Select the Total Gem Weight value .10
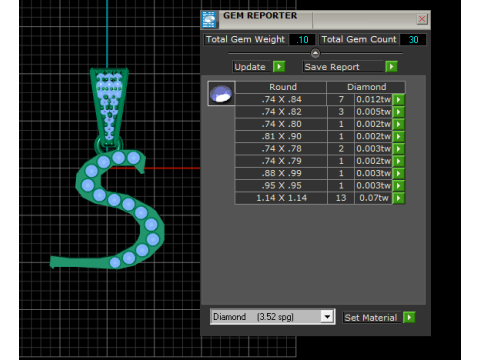The width and height of the screenshot is (480, 360). click(x=302, y=40)
